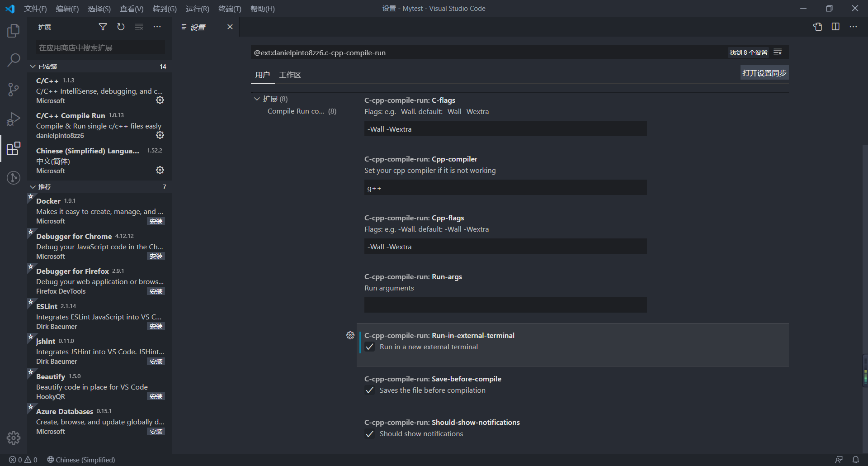This screenshot has width=868, height=466.
Task: Open gear menu for Run-in-external-terminal setting
Action: (350, 335)
